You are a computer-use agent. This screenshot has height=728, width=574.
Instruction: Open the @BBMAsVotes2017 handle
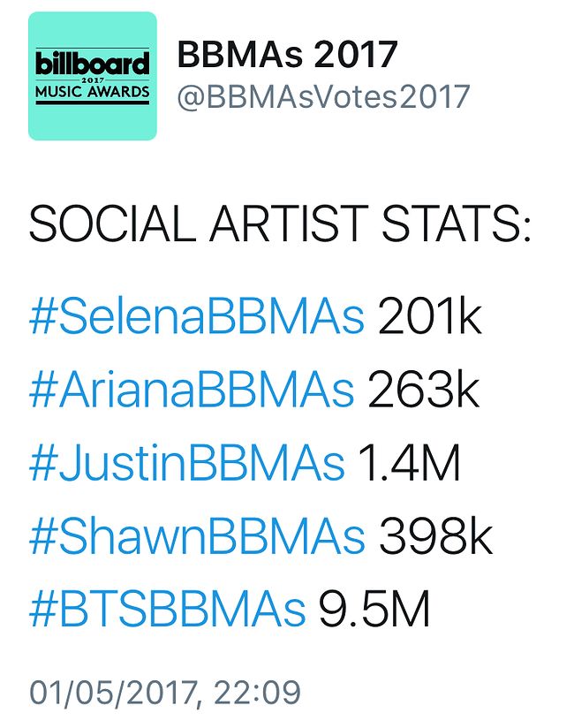323,96
